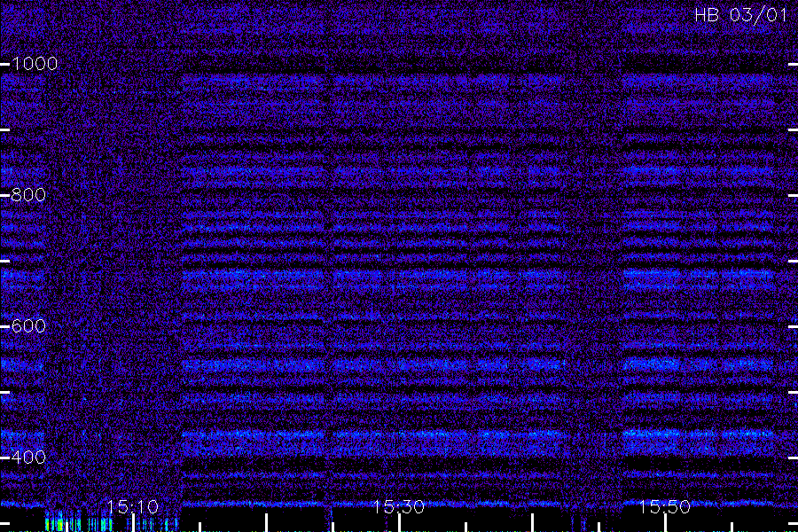This screenshot has height=532, width=798.
Task: Click the 1000 frequency axis label
Action: click(x=35, y=64)
